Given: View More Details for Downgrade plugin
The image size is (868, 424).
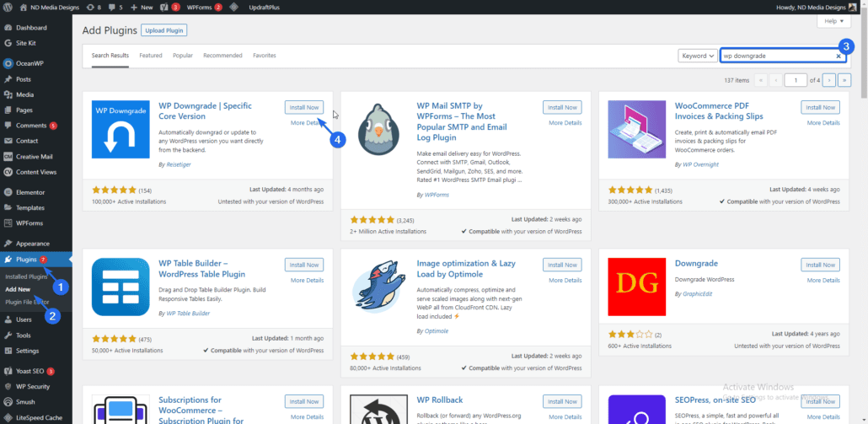Looking at the screenshot, I should [x=823, y=280].
